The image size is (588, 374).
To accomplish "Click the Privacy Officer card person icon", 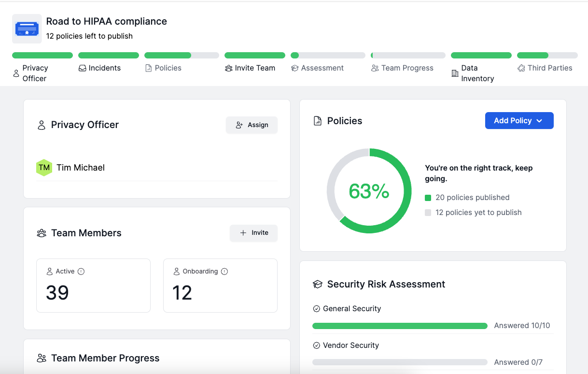I will [42, 125].
